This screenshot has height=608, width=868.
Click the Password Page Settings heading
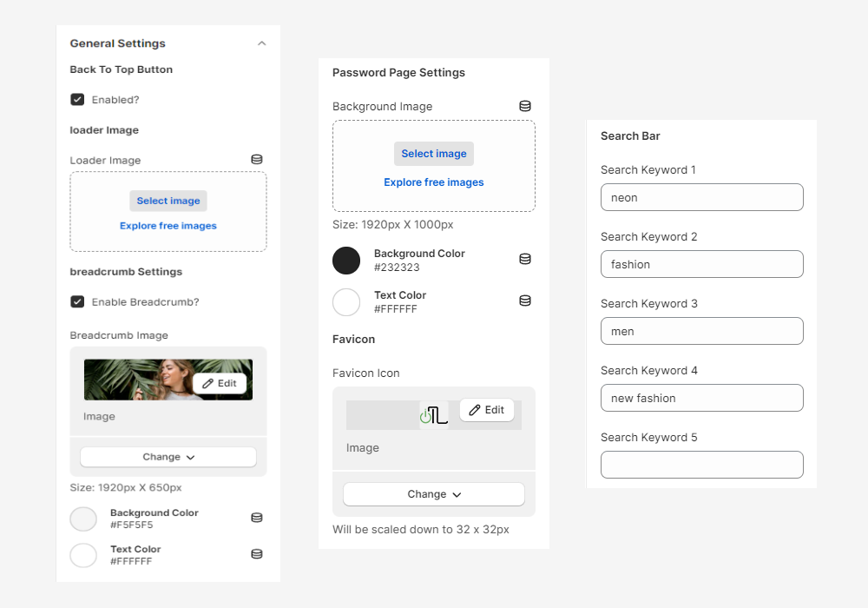[x=398, y=73]
